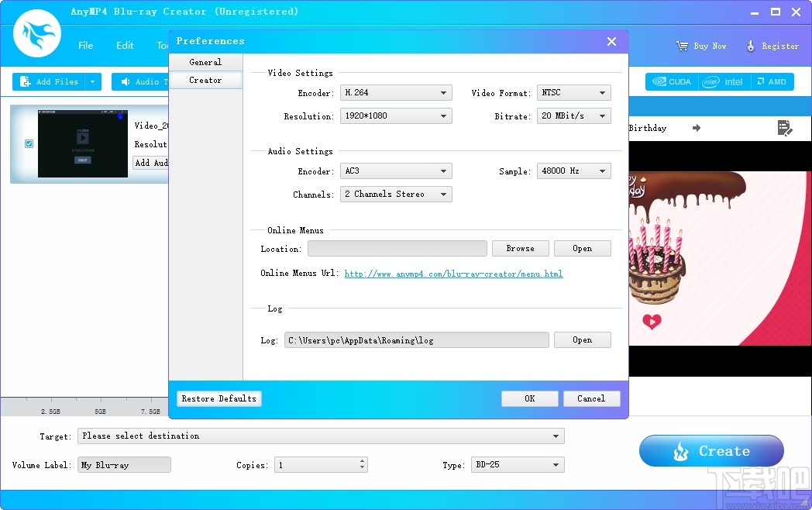
Task: Increase Copies using the up stepper
Action: click(361, 460)
